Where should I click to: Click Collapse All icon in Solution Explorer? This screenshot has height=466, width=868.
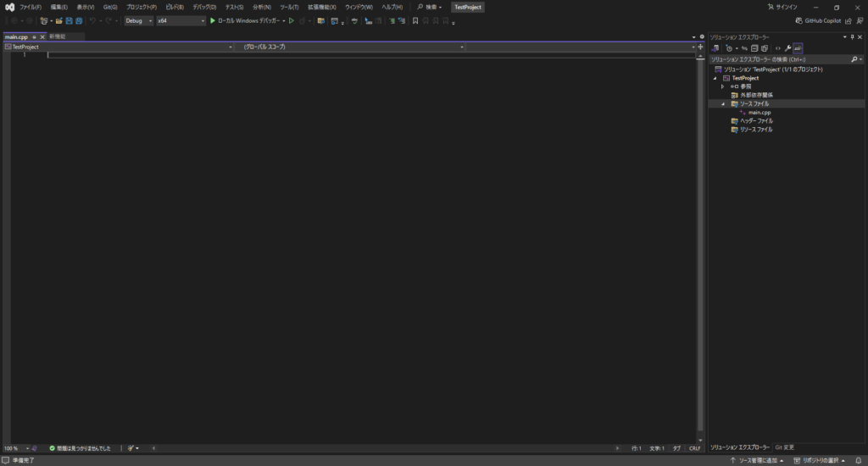pyautogui.click(x=753, y=48)
